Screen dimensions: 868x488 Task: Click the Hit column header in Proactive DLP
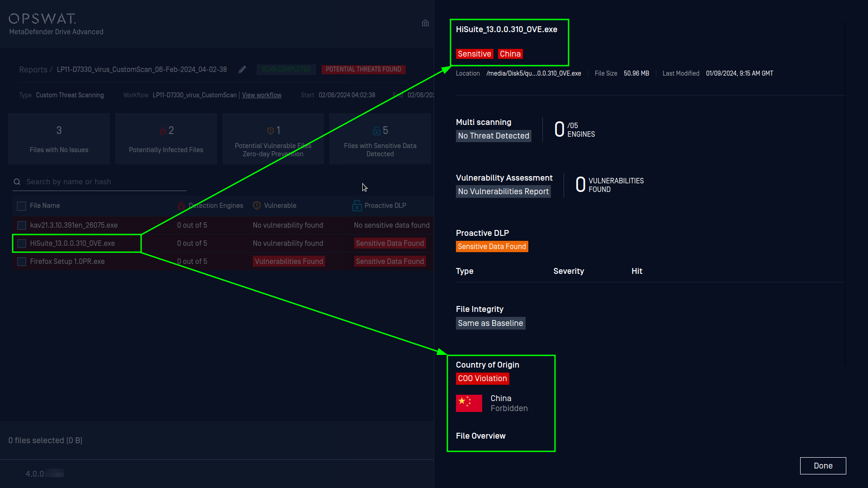point(637,271)
